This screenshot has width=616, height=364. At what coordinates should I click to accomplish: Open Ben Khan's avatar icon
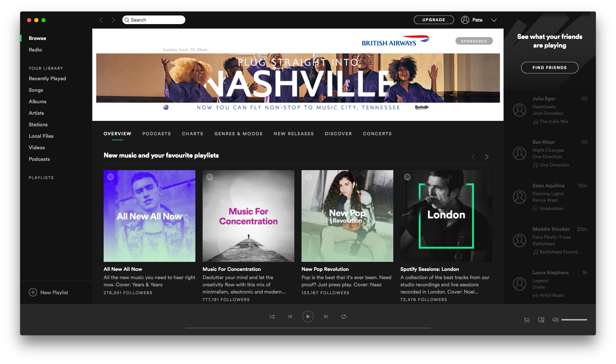[520, 154]
